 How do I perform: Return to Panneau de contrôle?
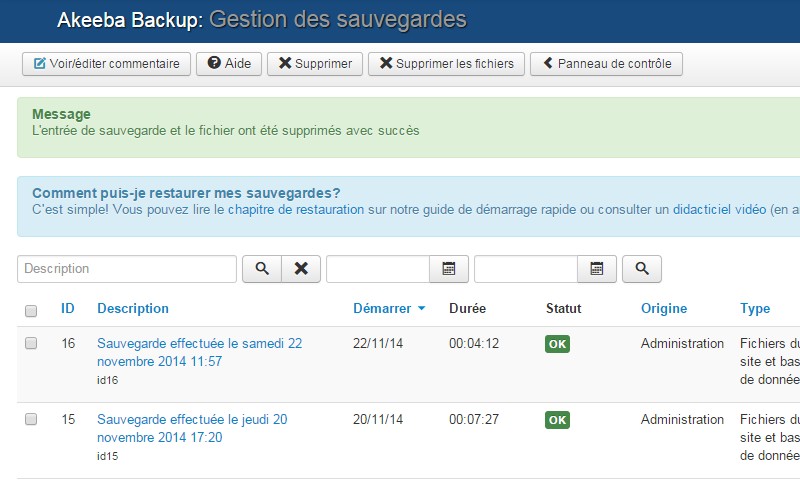click(606, 64)
